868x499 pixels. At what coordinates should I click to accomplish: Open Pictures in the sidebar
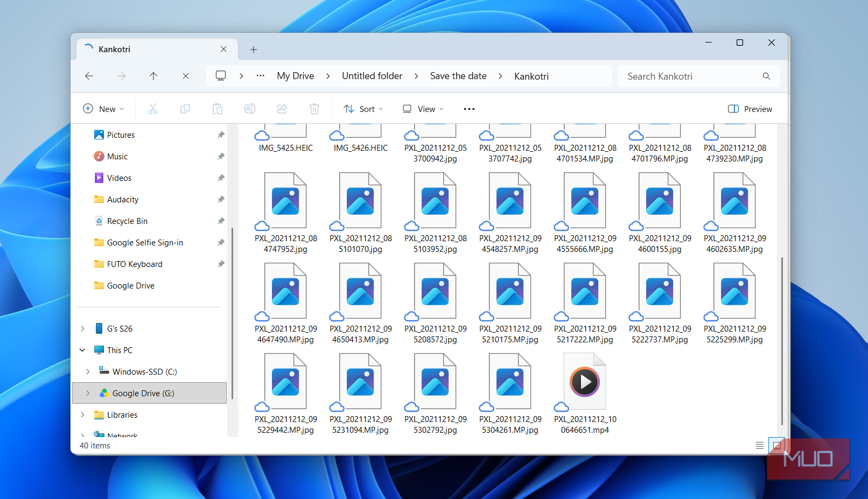click(x=121, y=135)
